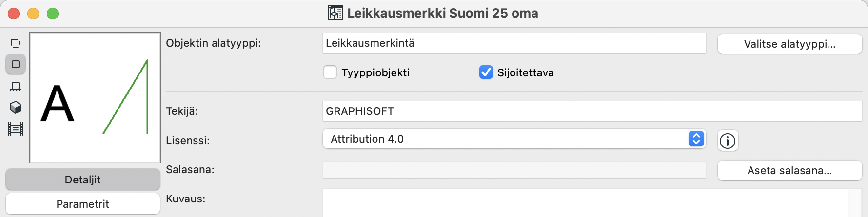This screenshot has height=217, width=868.
Task: Click into the Tekijä field containing GRAPHISOFT
Action: 592,111
